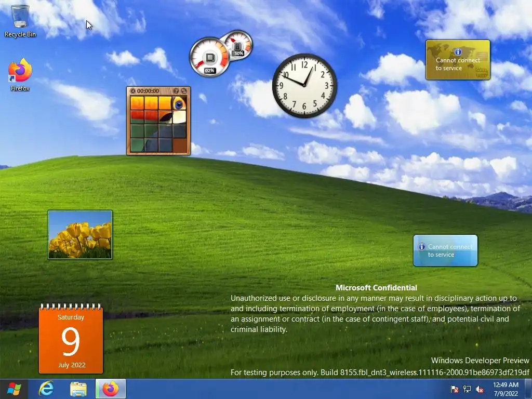Click the large 9 on the orange calendar gadget
This screenshot has width=532, height=399.
click(71, 341)
